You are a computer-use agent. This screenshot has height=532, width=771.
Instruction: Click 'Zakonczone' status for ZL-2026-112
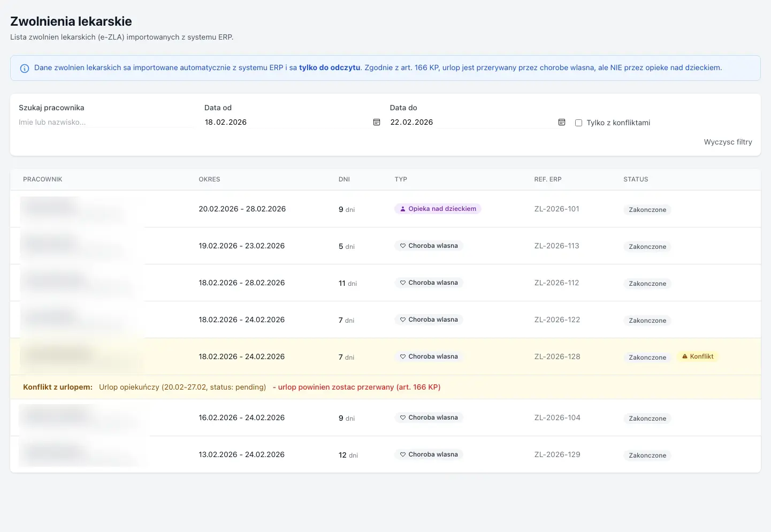[647, 284]
